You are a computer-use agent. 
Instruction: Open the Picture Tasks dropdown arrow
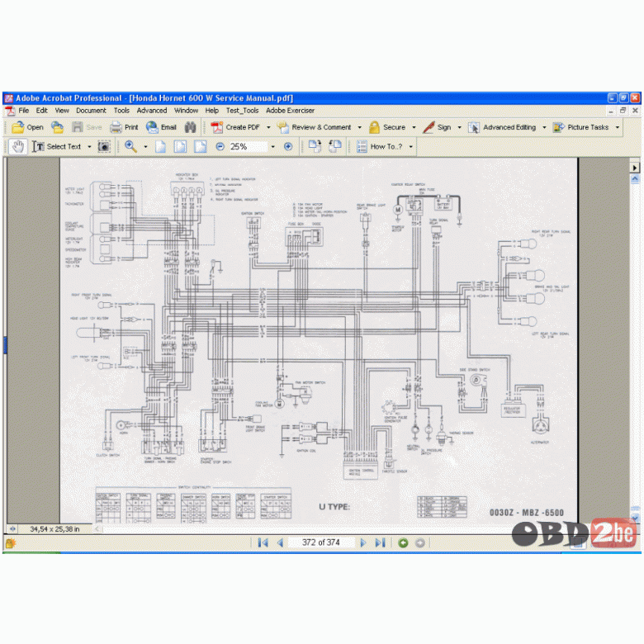click(x=618, y=127)
